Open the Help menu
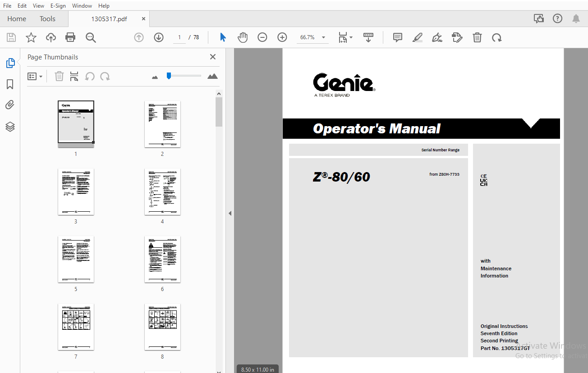This screenshot has height=373, width=588. click(104, 5)
